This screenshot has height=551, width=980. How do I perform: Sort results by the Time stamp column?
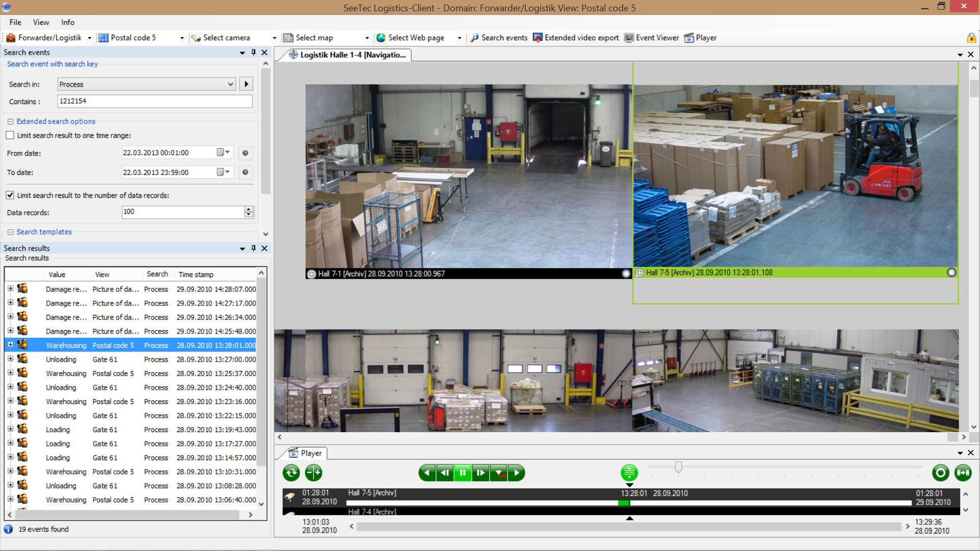coord(214,274)
